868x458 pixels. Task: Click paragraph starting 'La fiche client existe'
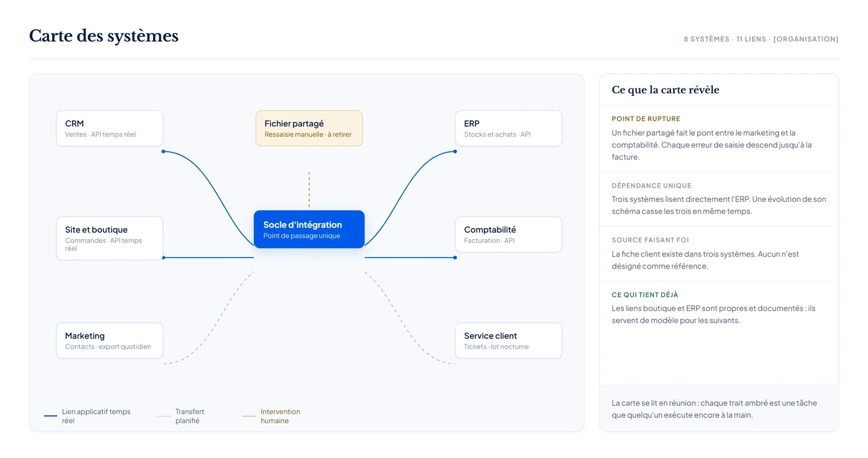pos(705,260)
